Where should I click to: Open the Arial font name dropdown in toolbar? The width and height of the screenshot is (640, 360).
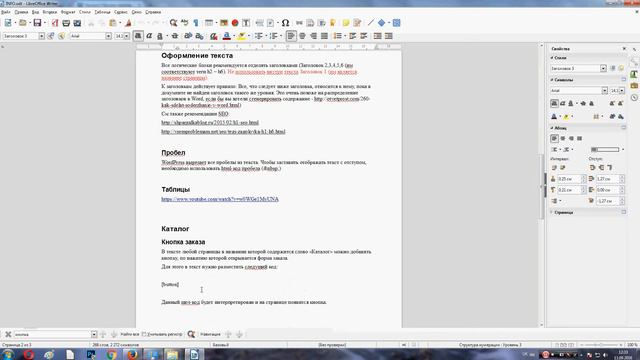(x=108, y=36)
